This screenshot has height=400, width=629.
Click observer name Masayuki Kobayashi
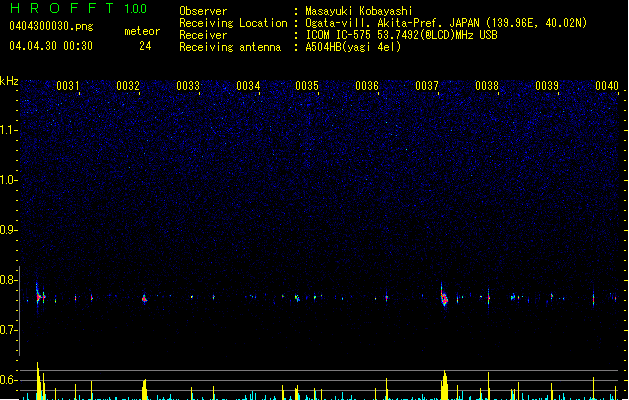click(359, 11)
